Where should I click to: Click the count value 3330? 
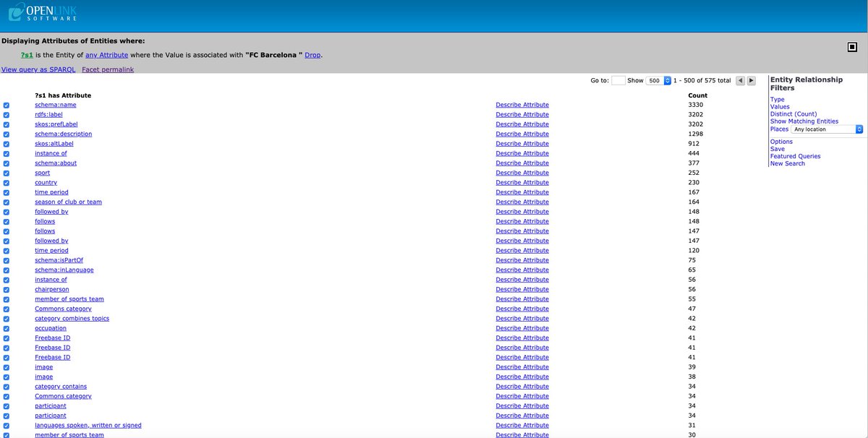coord(696,105)
